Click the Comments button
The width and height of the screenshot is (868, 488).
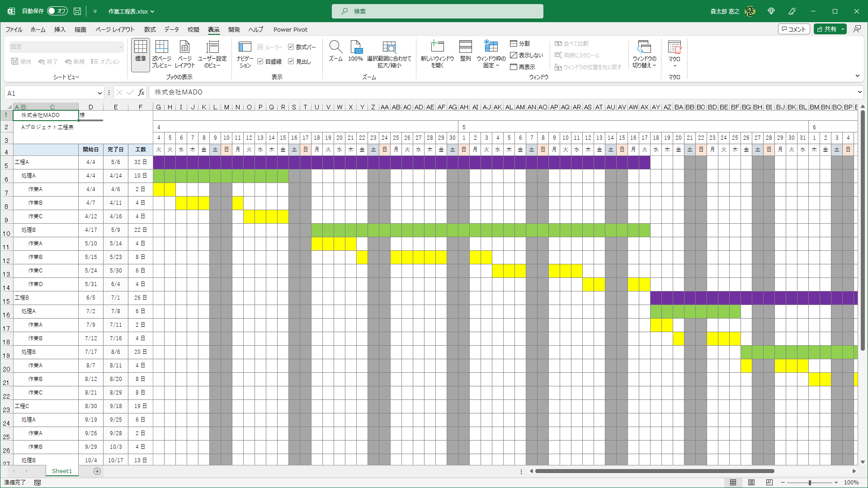coord(793,29)
